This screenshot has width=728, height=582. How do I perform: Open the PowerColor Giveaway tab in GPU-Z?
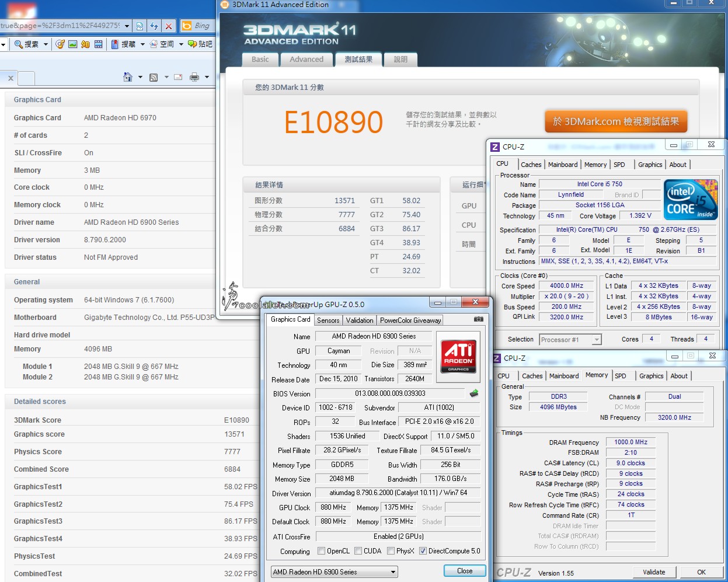coord(410,320)
